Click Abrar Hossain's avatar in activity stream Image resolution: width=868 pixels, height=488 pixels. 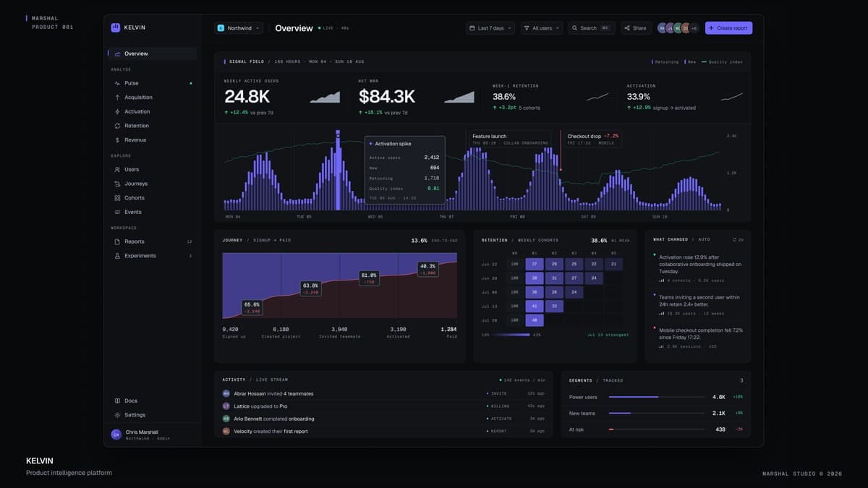tap(226, 393)
